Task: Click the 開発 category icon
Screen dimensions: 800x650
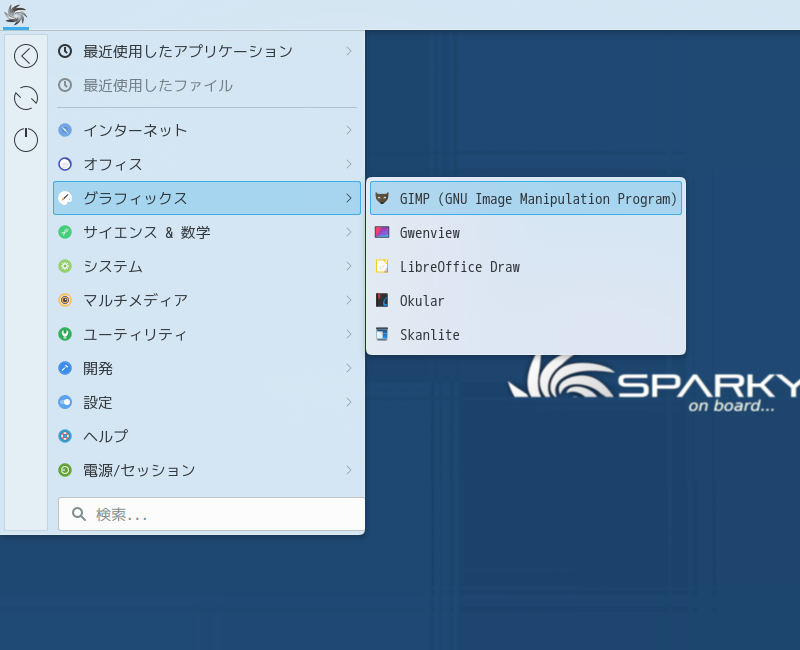Action: (65, 368)
